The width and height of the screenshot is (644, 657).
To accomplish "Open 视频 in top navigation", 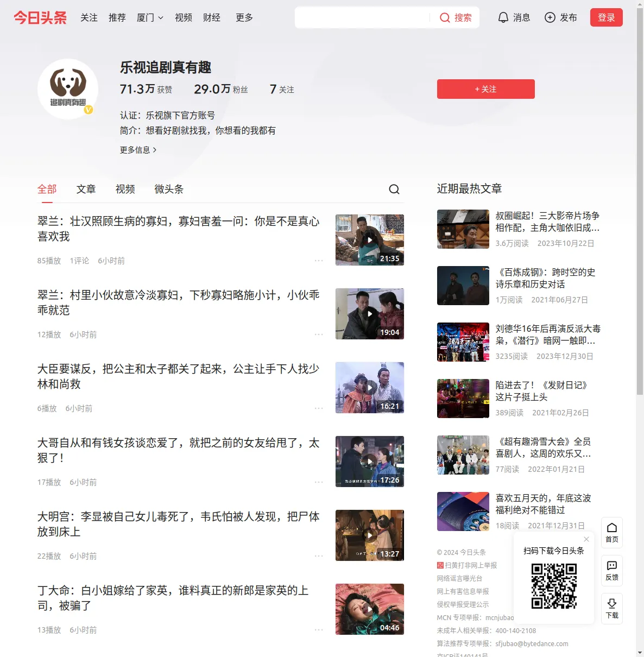I will click(184, 17).
